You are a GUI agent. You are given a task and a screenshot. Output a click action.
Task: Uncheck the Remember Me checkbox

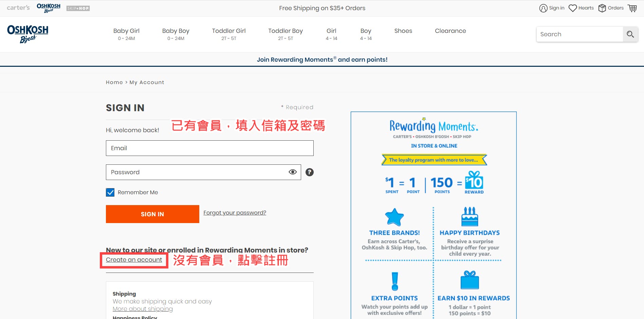(110, 193)
